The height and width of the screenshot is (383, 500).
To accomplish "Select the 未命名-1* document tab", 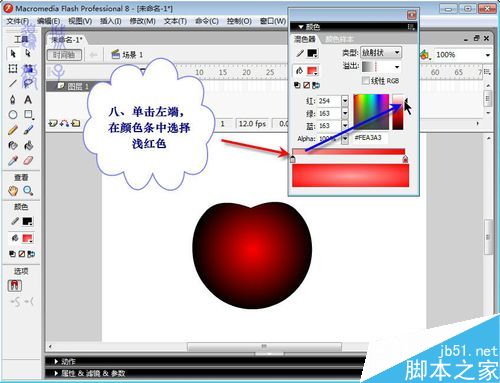I will (x=66, y=40).
